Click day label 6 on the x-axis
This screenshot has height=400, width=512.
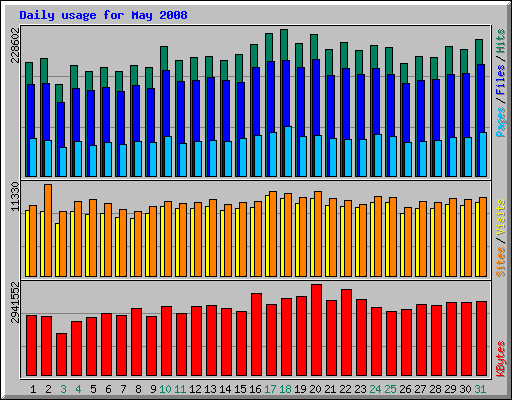click(x=108, y=389)
